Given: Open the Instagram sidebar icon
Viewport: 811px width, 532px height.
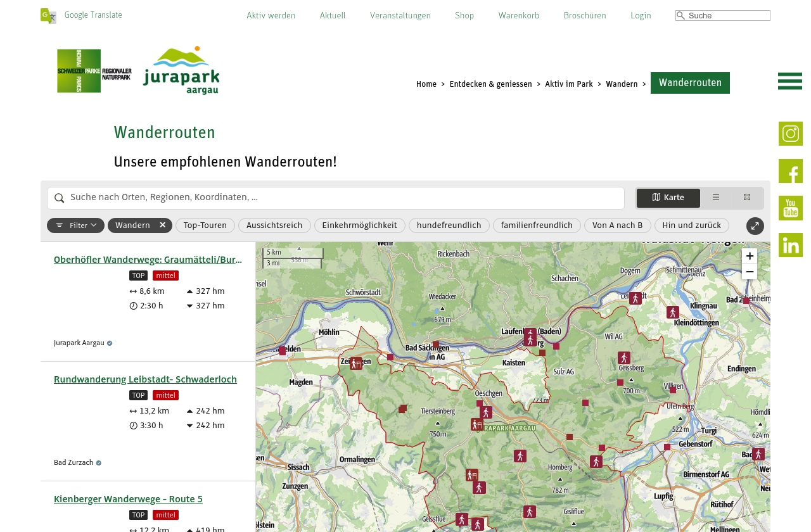Looking at the screenshot, I should (790, 134).
